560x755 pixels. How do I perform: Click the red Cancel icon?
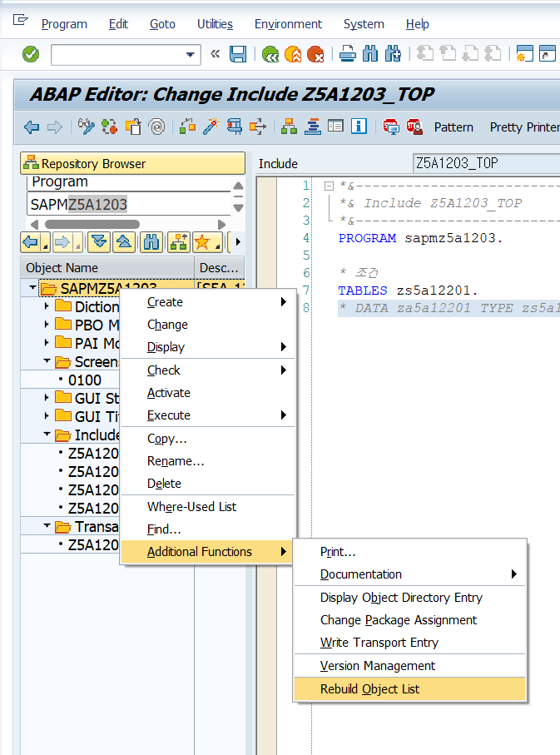pyautogui.click(x=315, y=54)
